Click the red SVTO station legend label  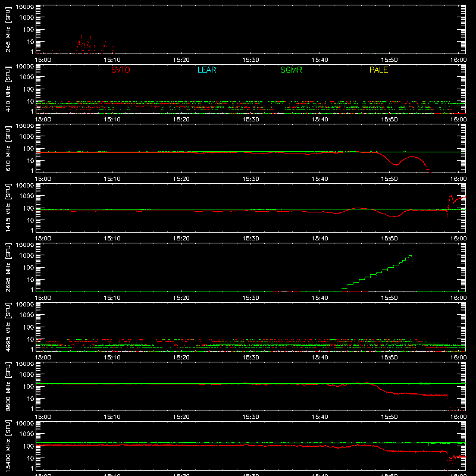(121, 70)
